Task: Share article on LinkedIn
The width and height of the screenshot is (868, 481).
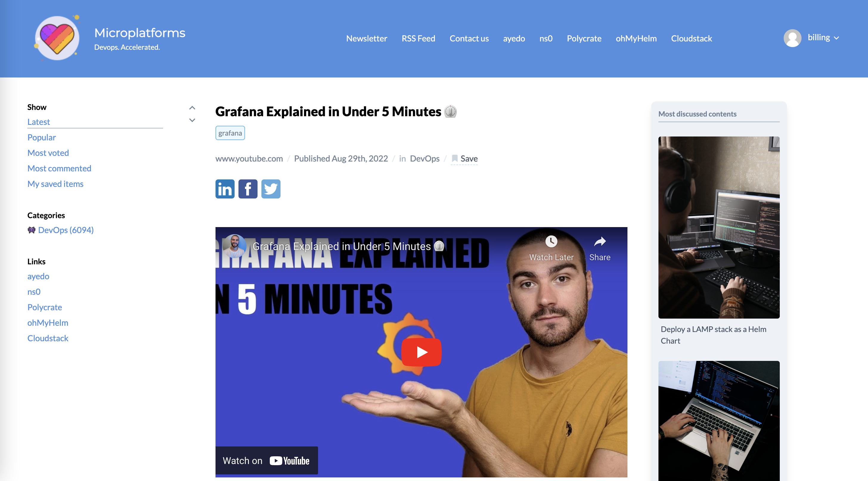Action: [x=225, y=189]
